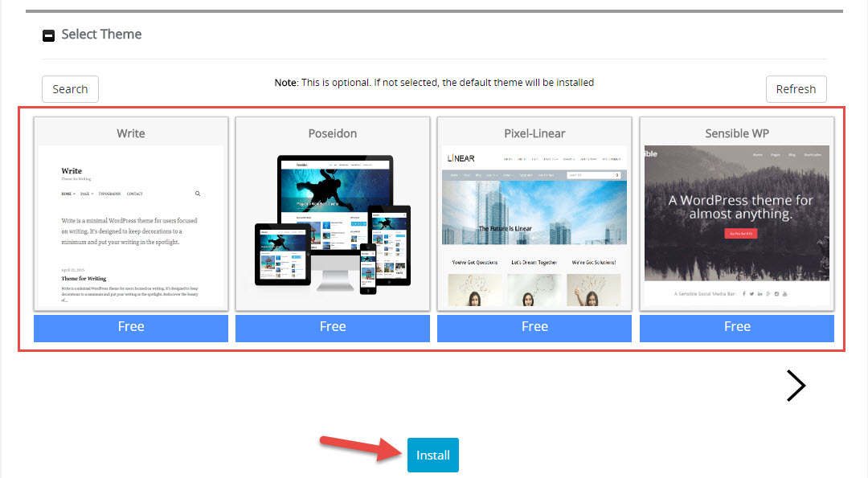Click the Poseidon theme title
868x478 pixels.
tap(333, 133)
